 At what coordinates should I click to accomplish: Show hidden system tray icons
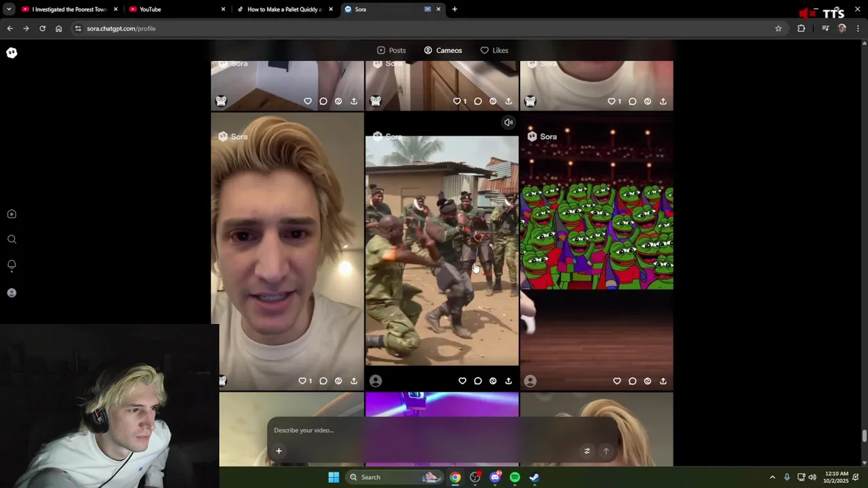tap(772, 477)
